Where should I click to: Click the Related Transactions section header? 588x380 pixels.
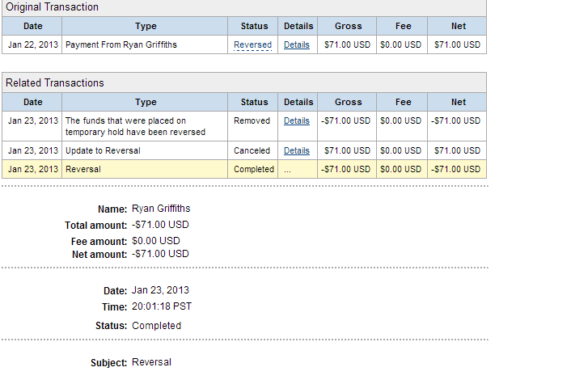point(244,82)
